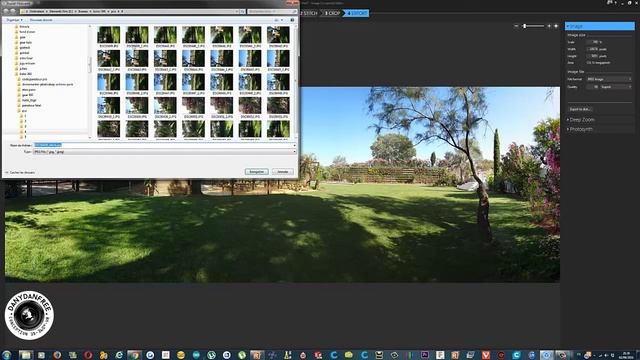Refresh the folder via address bar button

coord(242,11)
